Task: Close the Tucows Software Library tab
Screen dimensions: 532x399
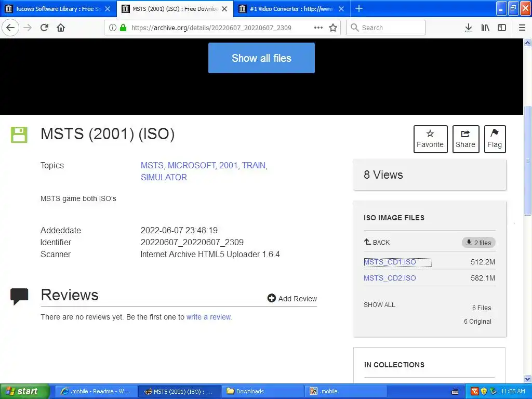Action: pyautogui.click(x=108, y=9)
